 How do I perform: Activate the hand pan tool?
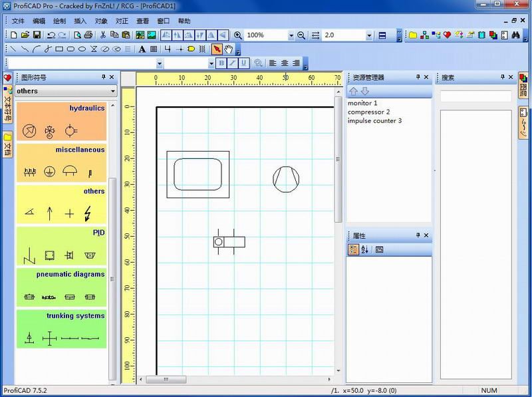[229, 49]
